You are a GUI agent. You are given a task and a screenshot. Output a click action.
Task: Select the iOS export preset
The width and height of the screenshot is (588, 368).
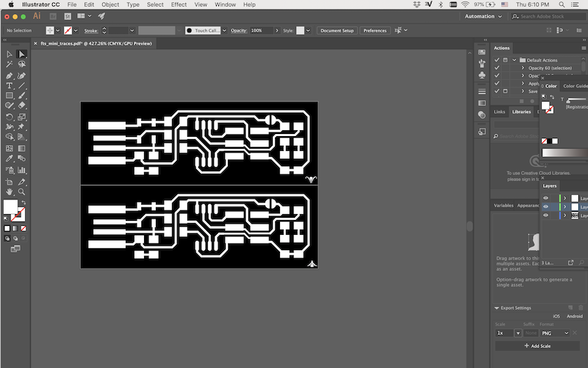(x=556, y=316)
